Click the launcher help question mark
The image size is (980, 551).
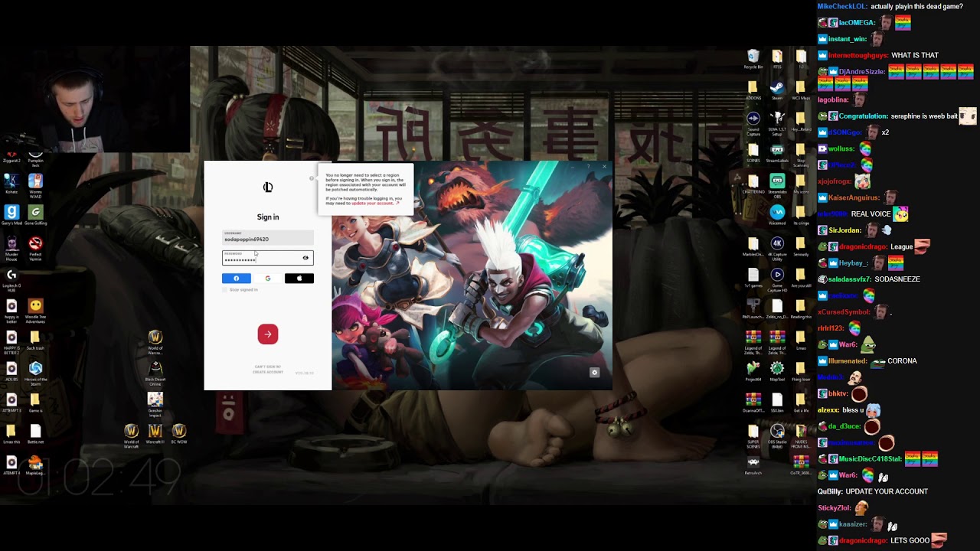click(588, 167)
